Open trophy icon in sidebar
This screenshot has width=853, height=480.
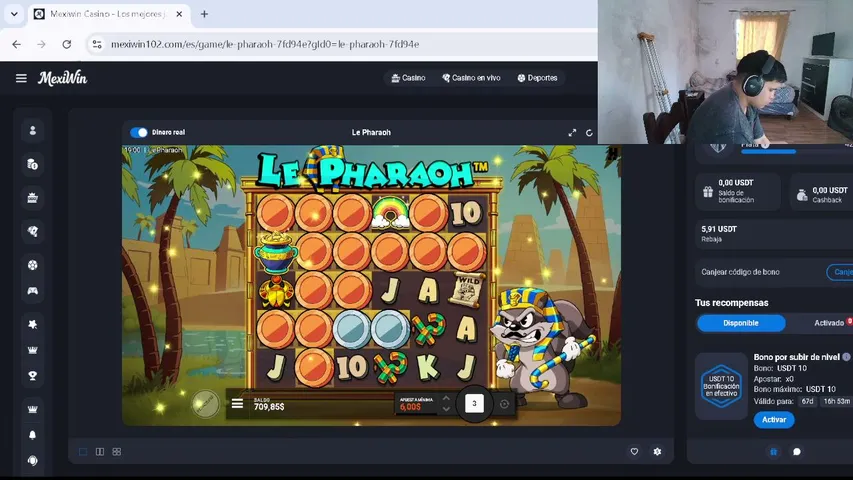click(33, 376)
